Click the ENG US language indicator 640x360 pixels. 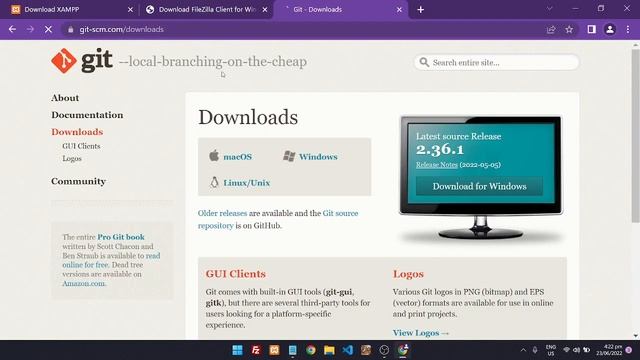coord(551,350)
